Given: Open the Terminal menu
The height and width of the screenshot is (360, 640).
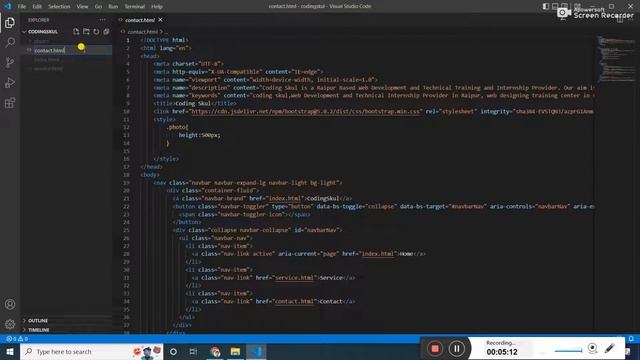Looking at the screenshot, I should (135, 7).
